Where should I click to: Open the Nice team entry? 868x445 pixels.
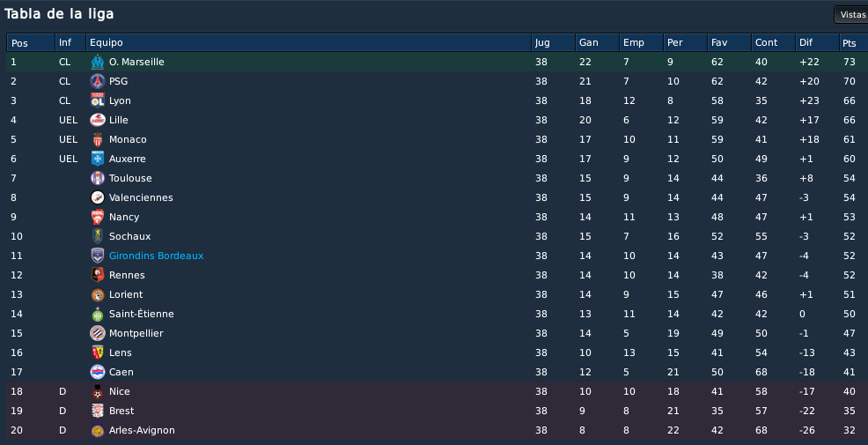[119, 392]
